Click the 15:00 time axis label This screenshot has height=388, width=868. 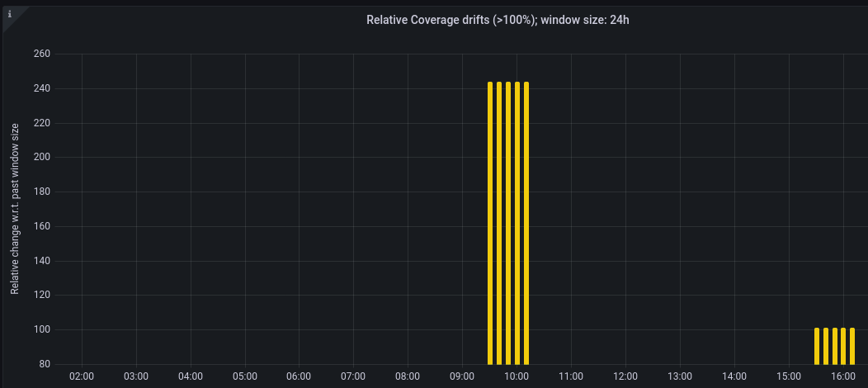tap(788, 376)
